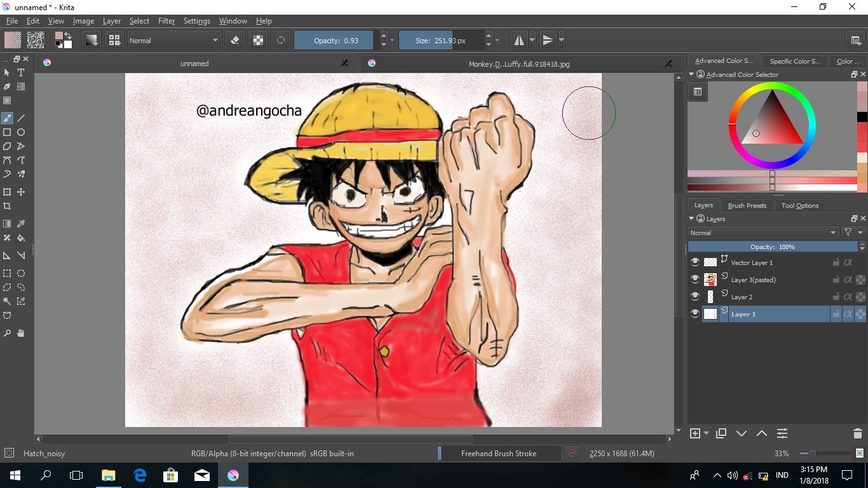Open the layer filter funnel dropdown
868x488 pixels.
tap(853, 233)
